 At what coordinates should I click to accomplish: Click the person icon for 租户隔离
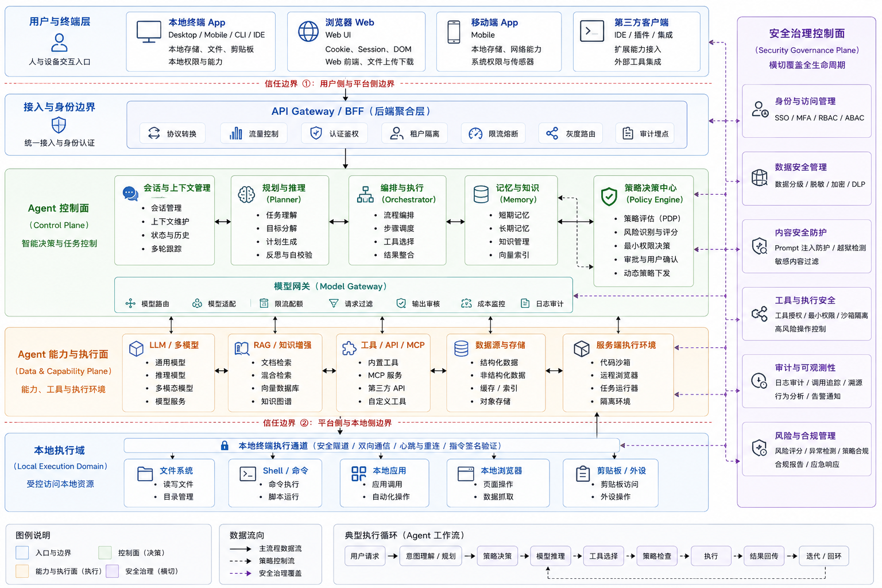pos(397,133)
